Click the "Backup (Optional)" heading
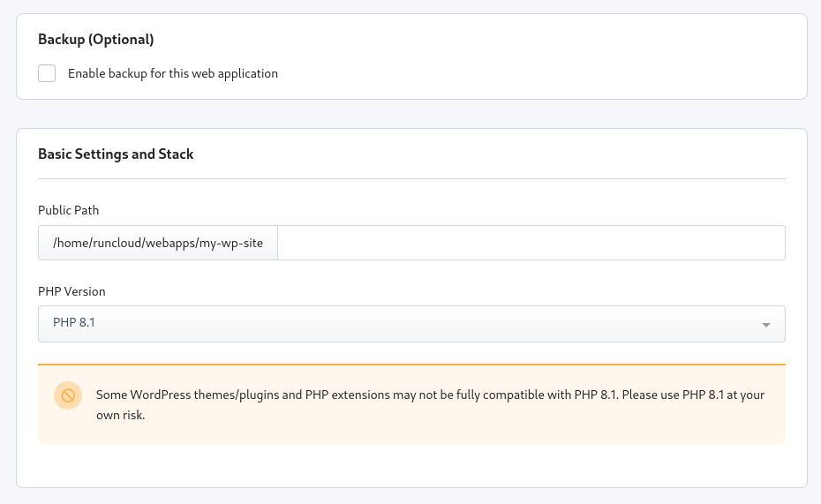The width and height of the screenshot is (821, 504). 96,40
